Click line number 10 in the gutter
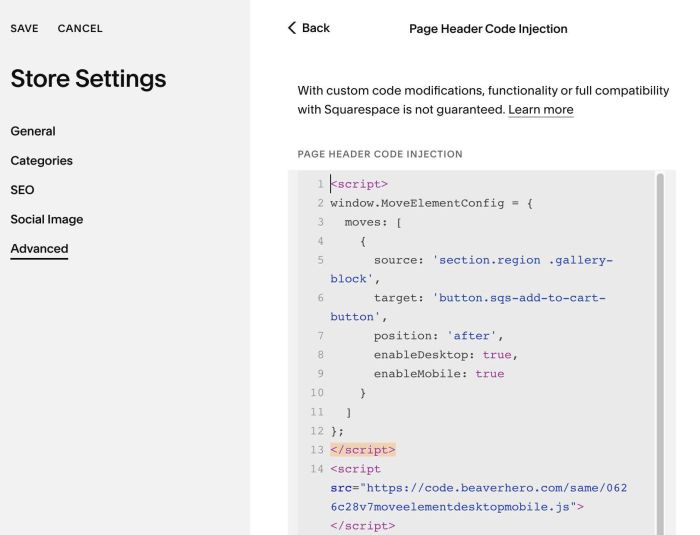The image size is (700, 535). click(x=317, y=393)
